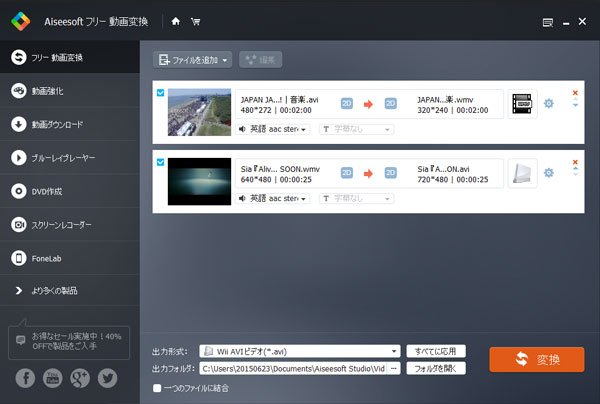Move the JAPAN video down in the list
The height and width of the screenshot is (404, 600).
575,105
